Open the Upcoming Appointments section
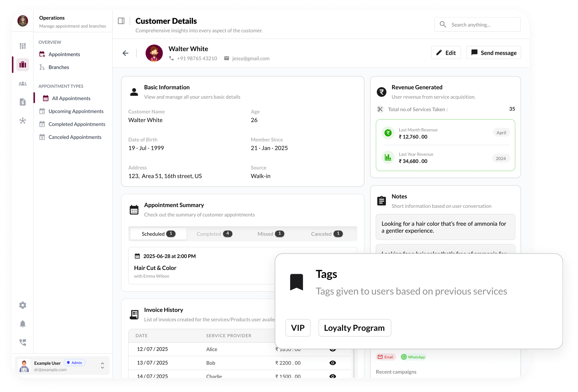This screenshot has height=392, width=578. pos(76,111)
